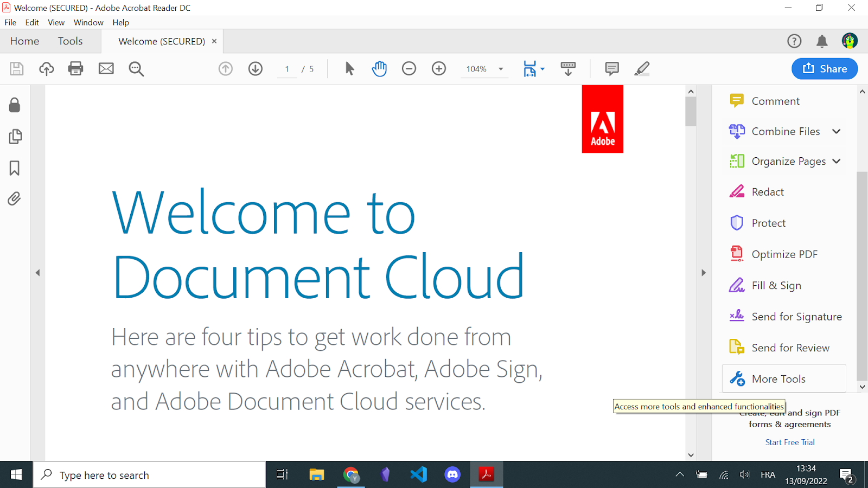Click the Save file icon

[17, 69]
